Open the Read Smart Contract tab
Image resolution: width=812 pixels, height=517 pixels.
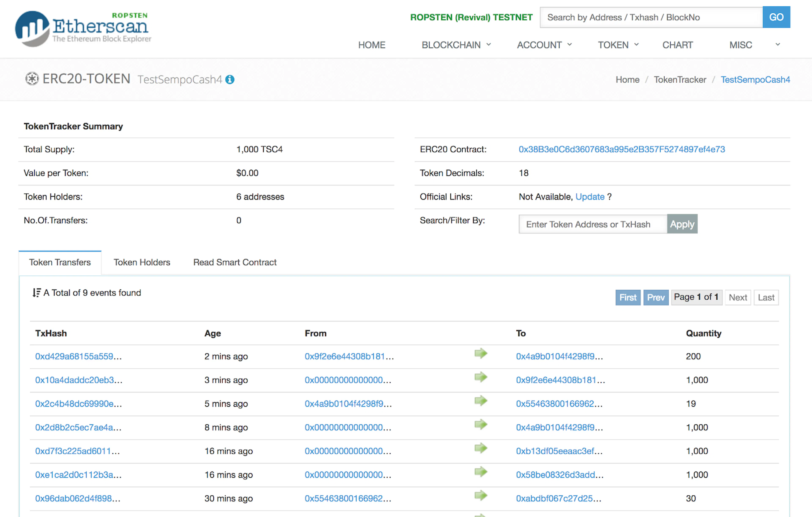click(235, 262)
